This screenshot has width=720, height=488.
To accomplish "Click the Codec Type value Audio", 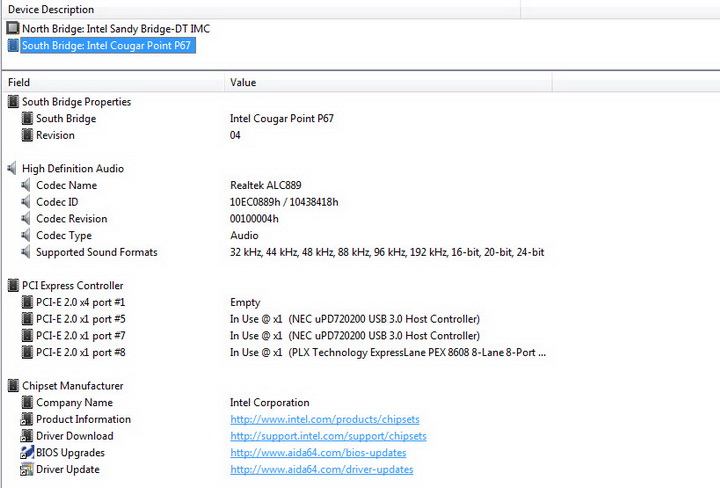I will (x=244, y=235).
